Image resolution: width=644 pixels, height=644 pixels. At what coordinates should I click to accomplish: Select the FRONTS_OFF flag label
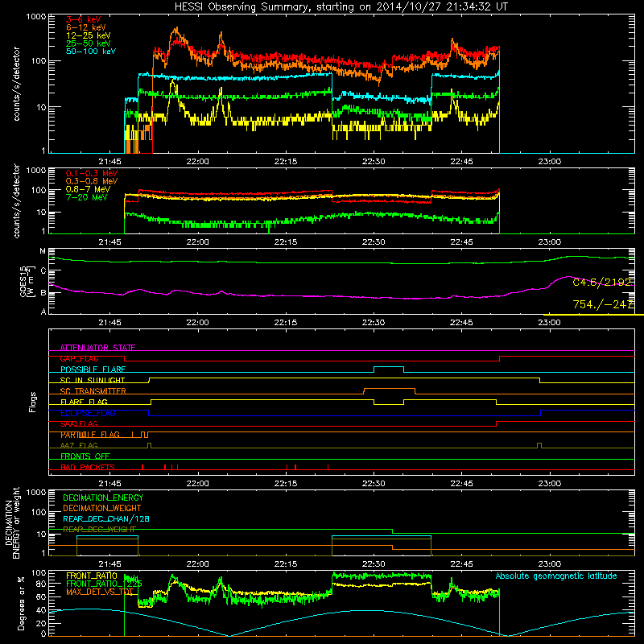tap(85, 456)
